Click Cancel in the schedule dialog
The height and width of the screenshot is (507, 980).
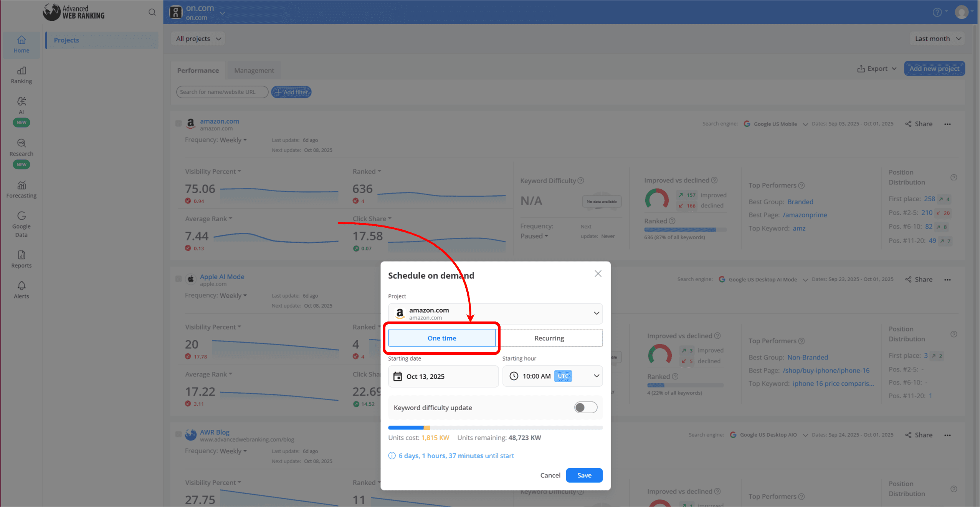(x=550, y=475)
